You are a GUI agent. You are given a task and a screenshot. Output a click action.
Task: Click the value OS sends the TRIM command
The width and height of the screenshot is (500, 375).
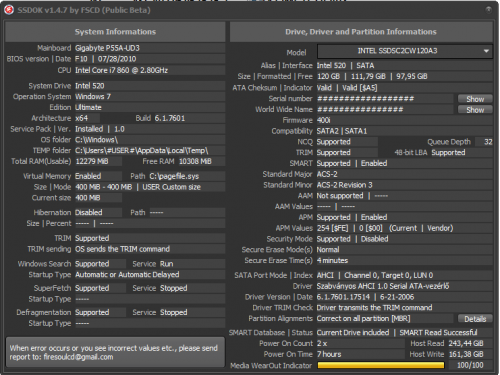coord(122,249)
